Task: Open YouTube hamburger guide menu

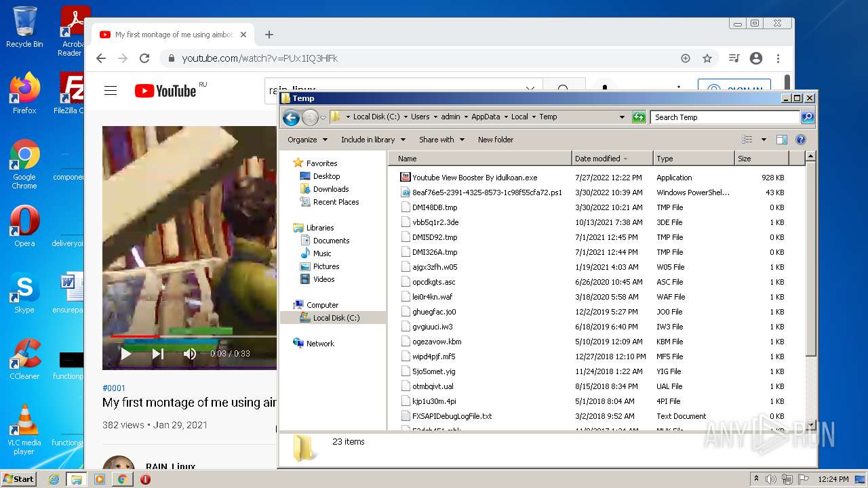Action: pos(111,91)
